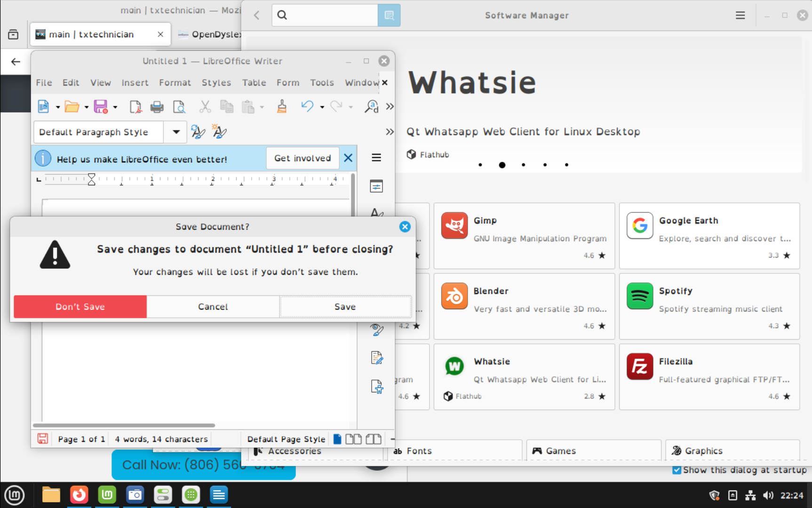Open the Edit menu in Writer

71,83
